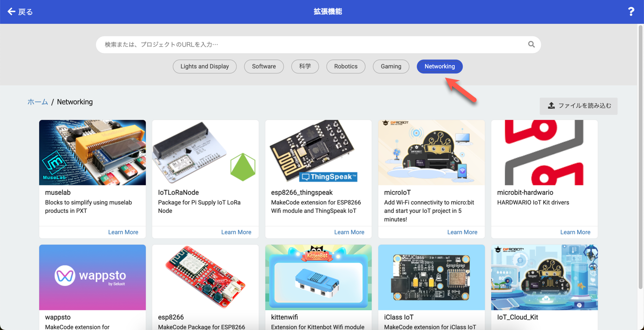644x330 pixels.
Task: Select the muselab title text
Action: pyautogui.click(x=58, y=192)
